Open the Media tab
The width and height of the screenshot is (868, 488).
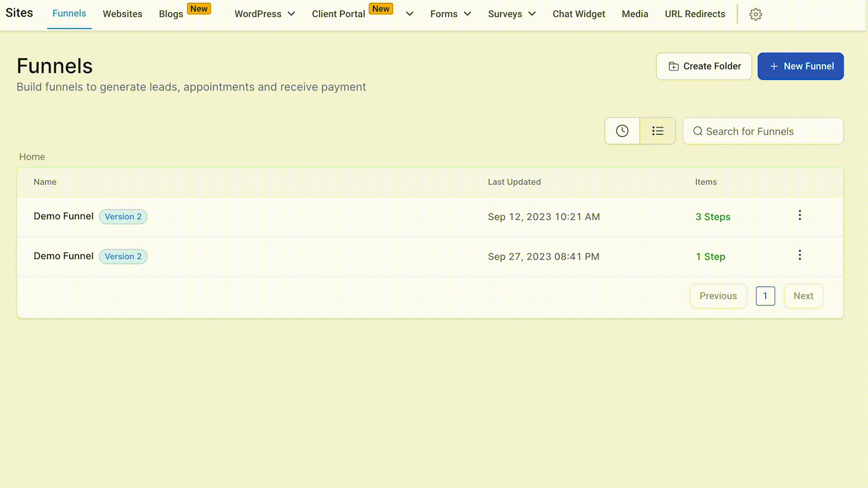pos(635,14)
